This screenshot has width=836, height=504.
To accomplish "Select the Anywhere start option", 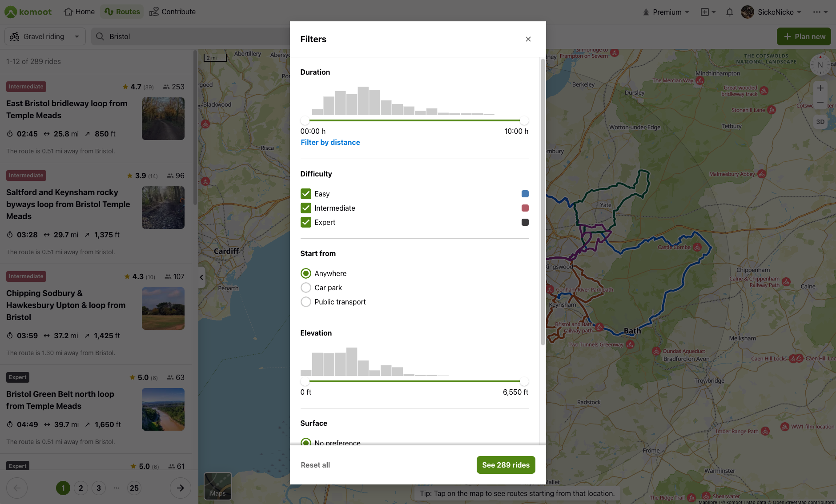I will coord(306,273).
